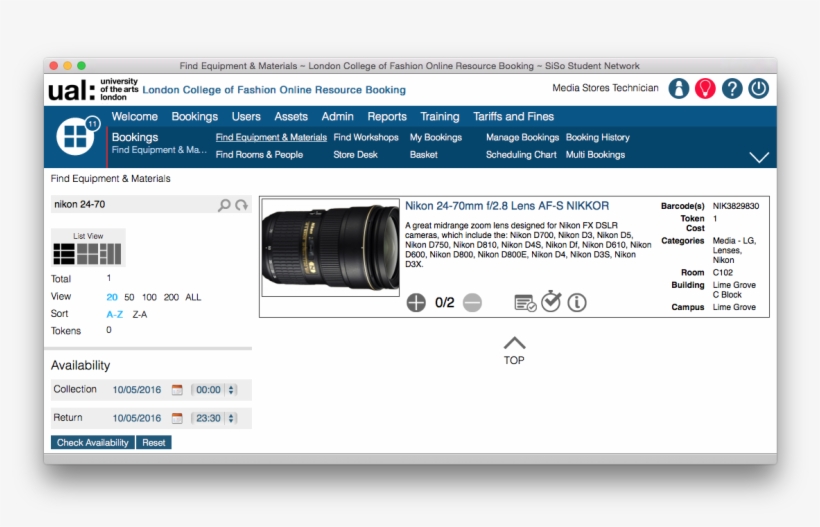The height and width of the screenshot is (527, 820).
Task: Open the dashboard grid icon with badge 11
Action: 77,135
